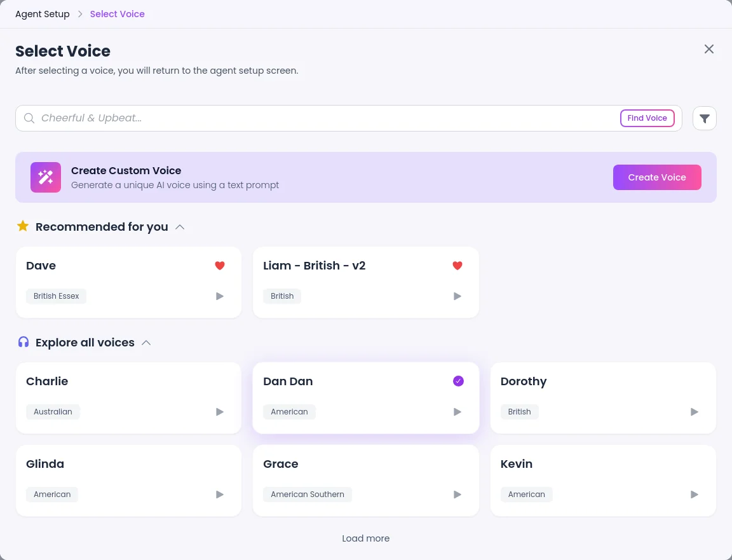Click the Create Voice button
The image size is (732, 560).
click(657, 177)
